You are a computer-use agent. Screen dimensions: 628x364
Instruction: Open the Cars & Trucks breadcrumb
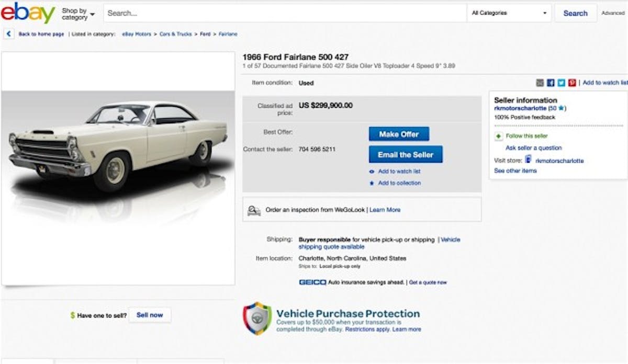pos(175,34)
